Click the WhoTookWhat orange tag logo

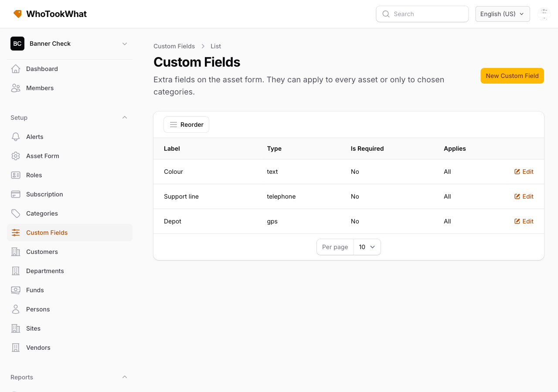[17, 14]
